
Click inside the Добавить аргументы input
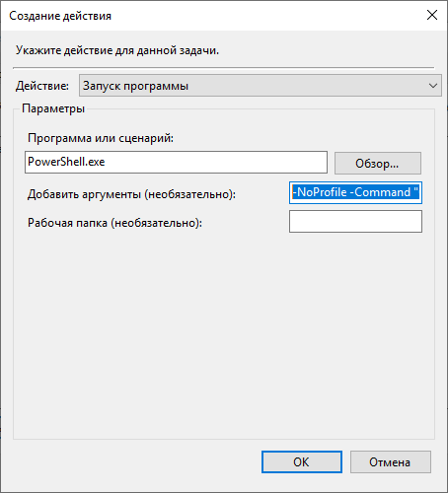click(x=355, y=192)
